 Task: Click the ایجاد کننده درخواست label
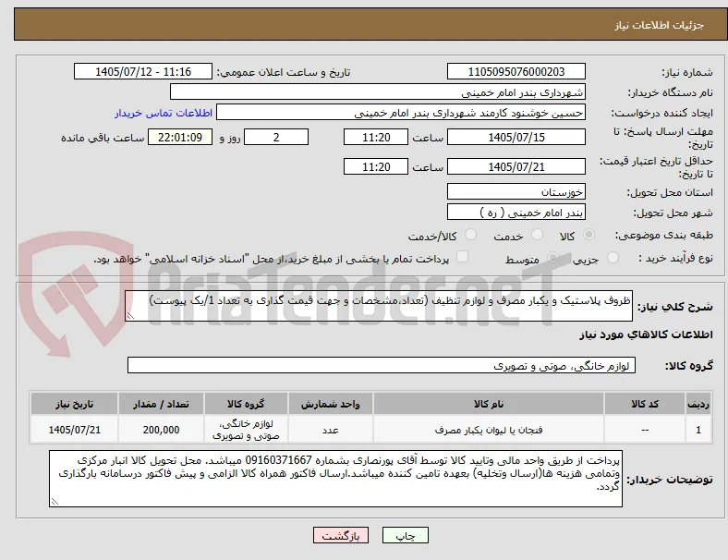(x=662, y=113)
